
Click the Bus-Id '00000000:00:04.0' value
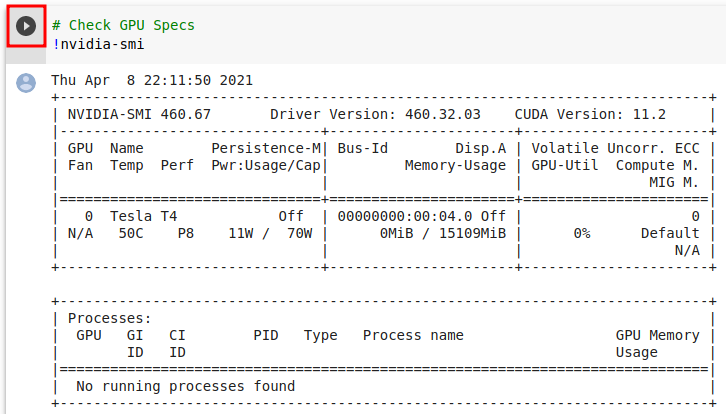tap(405, 216)
